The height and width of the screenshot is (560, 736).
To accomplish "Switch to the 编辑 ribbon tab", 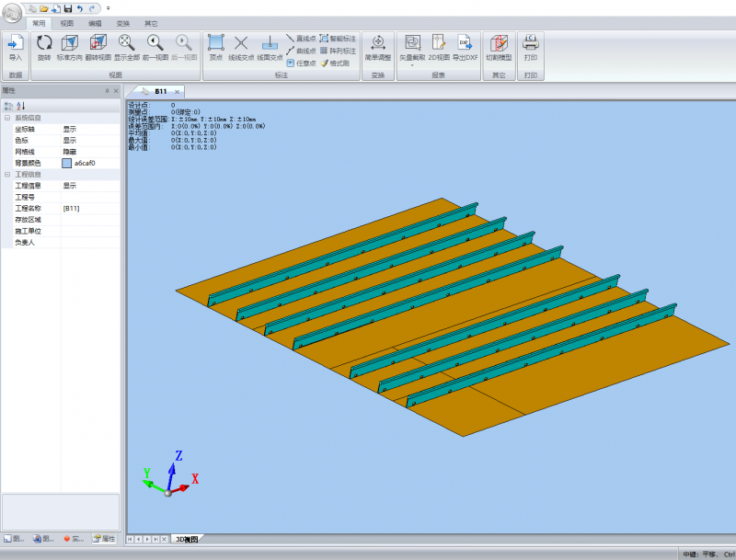I will (96, 22).
